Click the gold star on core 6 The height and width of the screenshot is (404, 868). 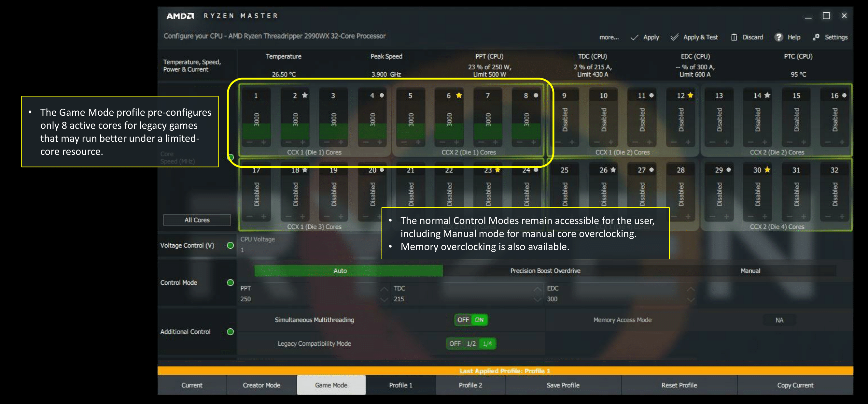pos(459,95)
